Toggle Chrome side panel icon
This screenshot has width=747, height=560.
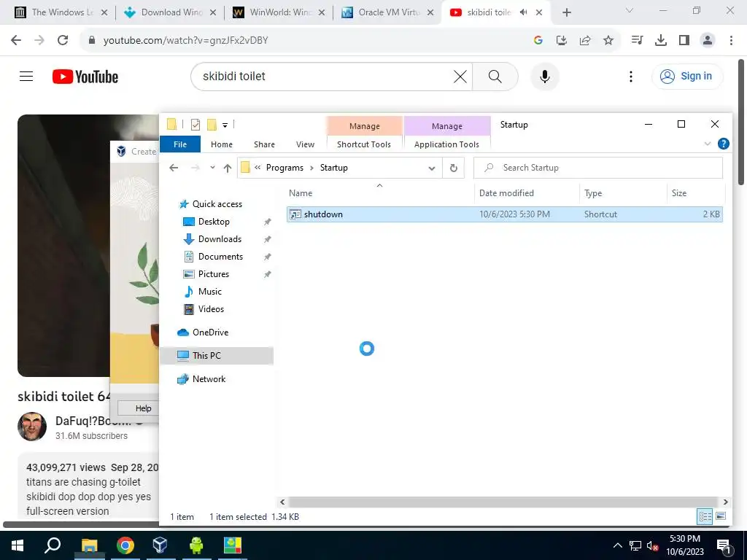684,41
